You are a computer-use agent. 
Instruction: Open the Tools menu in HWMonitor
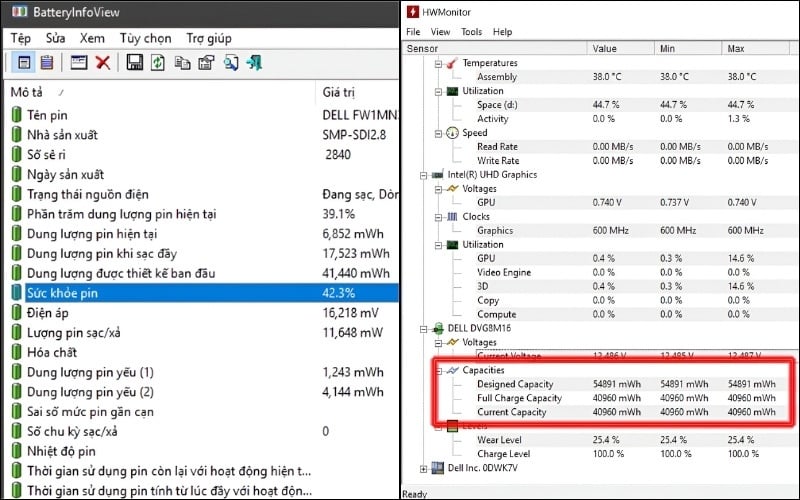tap(471, 32)
